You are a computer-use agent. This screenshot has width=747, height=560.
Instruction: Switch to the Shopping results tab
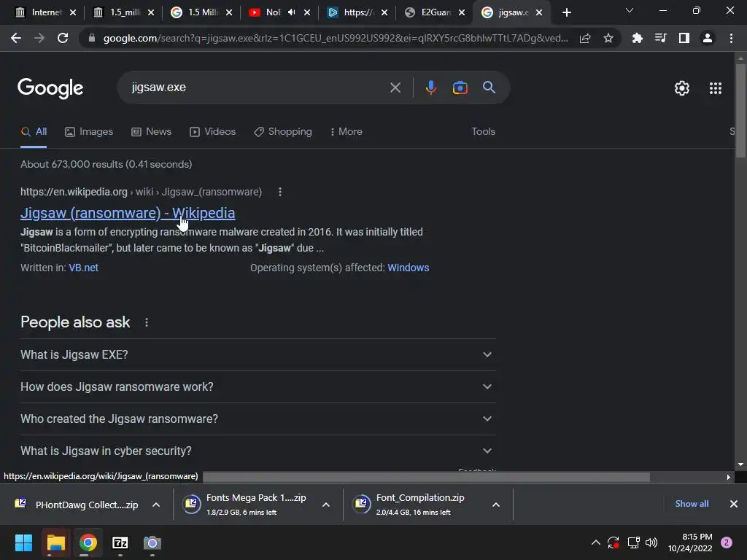tap(283, 131)
